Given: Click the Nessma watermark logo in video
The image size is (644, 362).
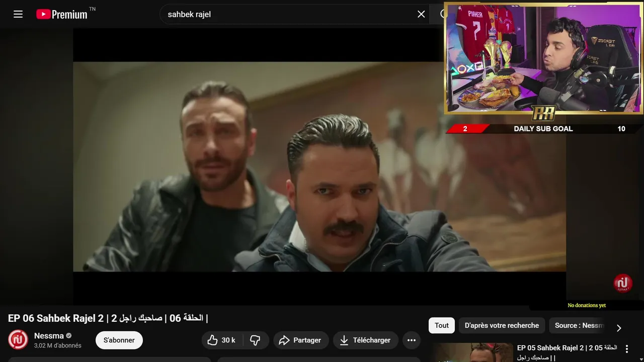Looking at the screenshot, I should 623,283.
